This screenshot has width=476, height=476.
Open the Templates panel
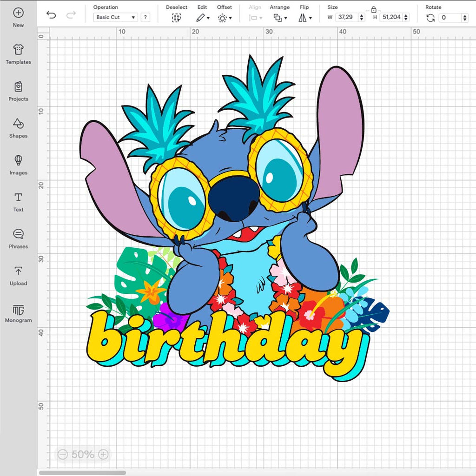(x=18, y=50)
